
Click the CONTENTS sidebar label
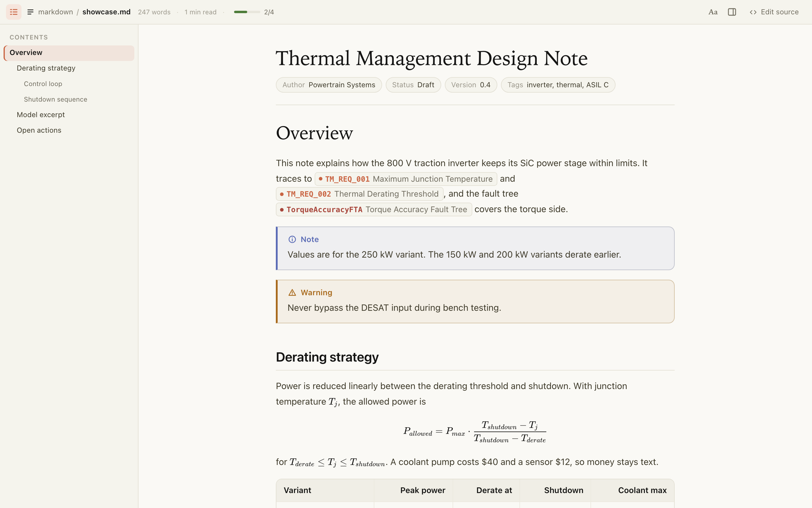29,37
